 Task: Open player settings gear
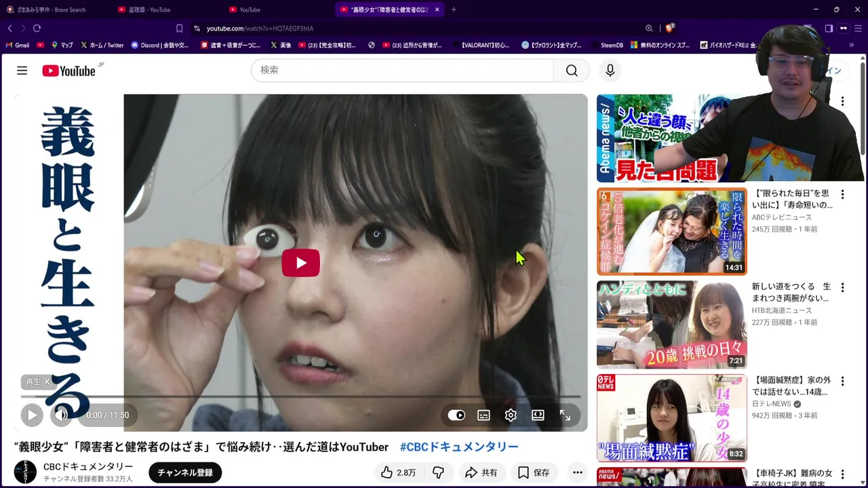click(x=511, y=415)
